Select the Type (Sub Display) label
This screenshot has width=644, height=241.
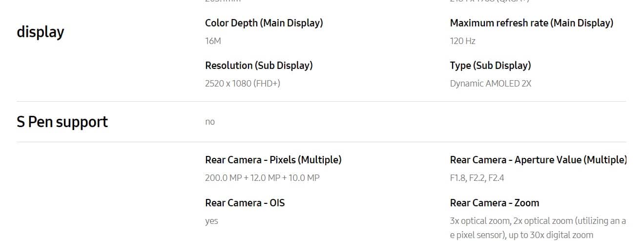[x=490, y=66]
